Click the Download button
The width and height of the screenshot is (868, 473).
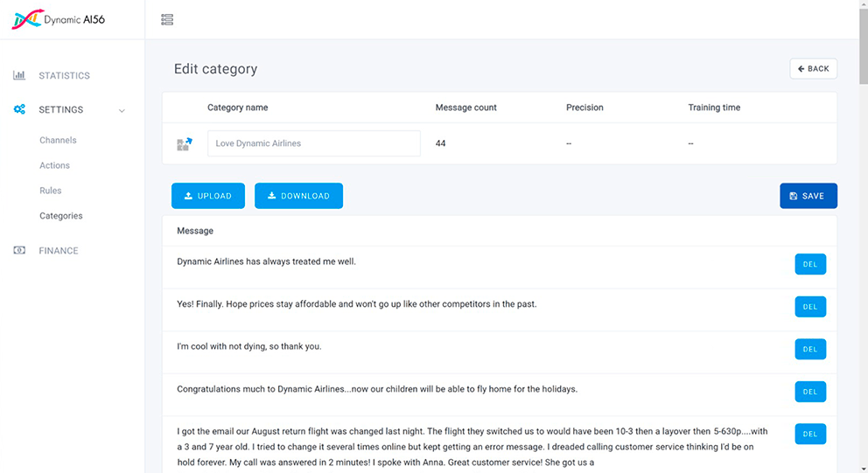[298, 196]
